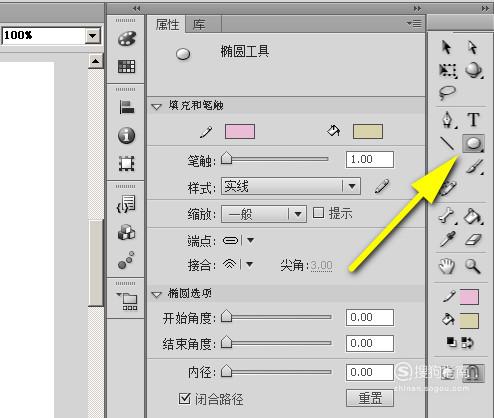The image size is (494, 418).
Task: Open the Components panel icon
Action: 126,232
